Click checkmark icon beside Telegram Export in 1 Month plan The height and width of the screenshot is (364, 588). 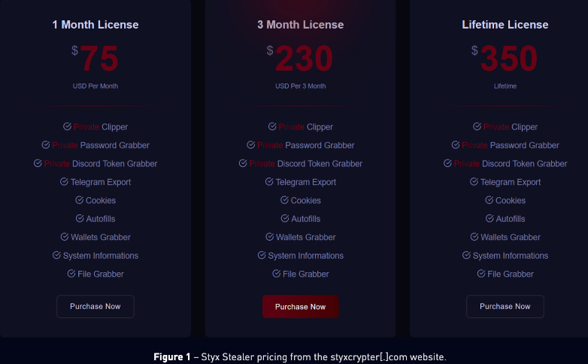64,182
